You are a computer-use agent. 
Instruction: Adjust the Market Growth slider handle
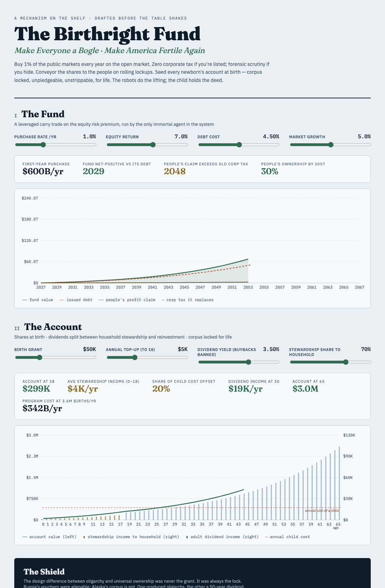331,145
